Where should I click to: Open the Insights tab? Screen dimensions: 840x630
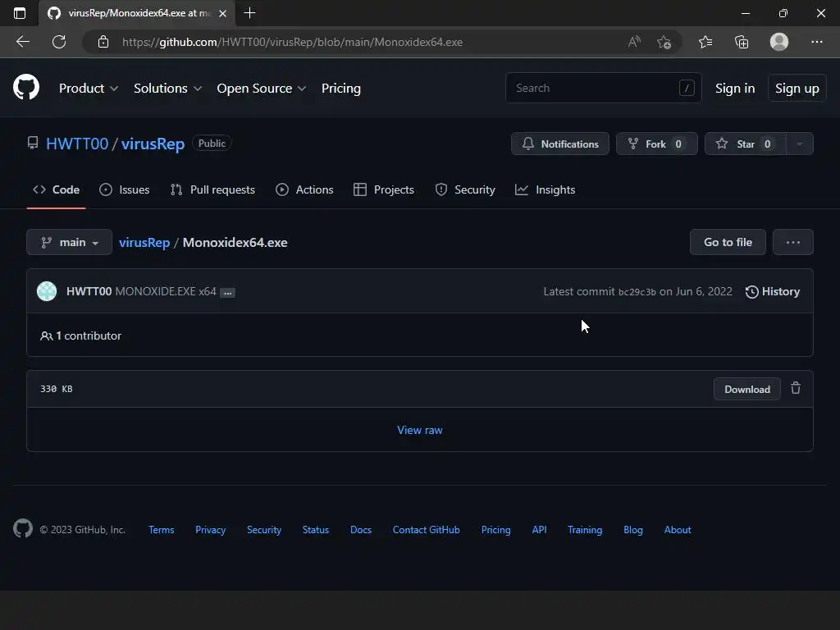[545, 189]
